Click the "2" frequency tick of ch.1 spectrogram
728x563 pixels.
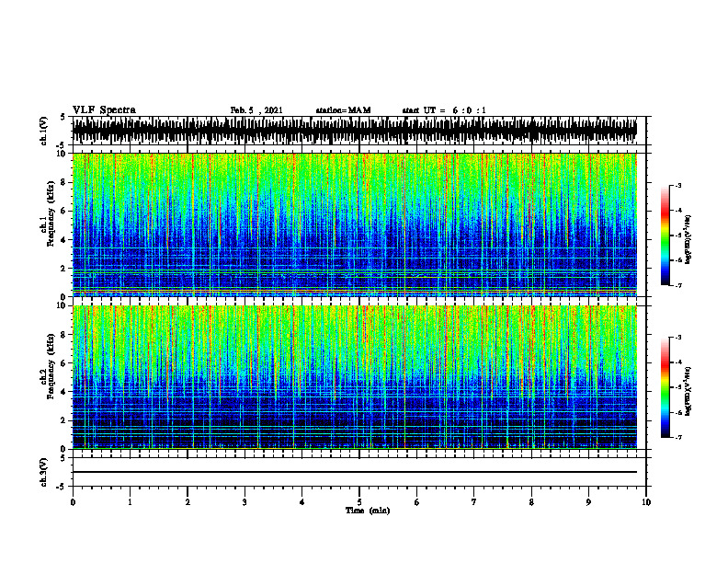[x=63, y=269]
